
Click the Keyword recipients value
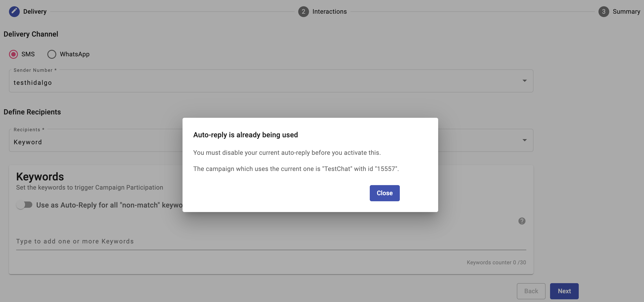pyautogui.click(x=28, y=142)
